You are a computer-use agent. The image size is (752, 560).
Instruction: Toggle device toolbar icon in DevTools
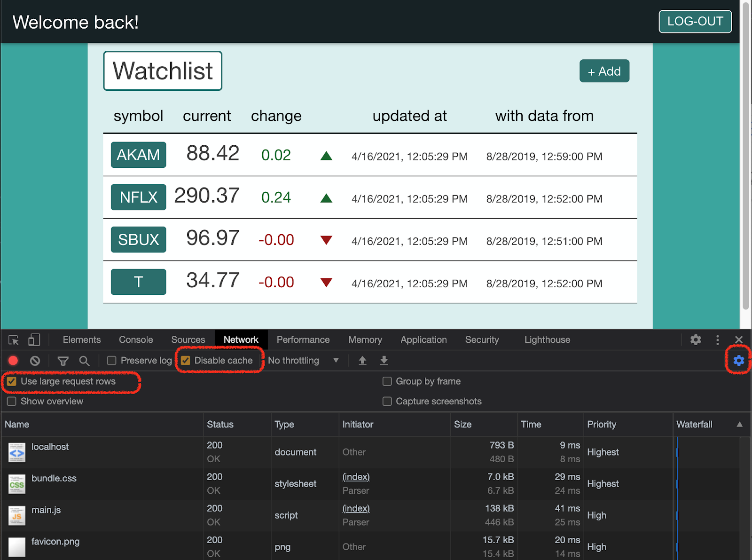pos(34,340)
